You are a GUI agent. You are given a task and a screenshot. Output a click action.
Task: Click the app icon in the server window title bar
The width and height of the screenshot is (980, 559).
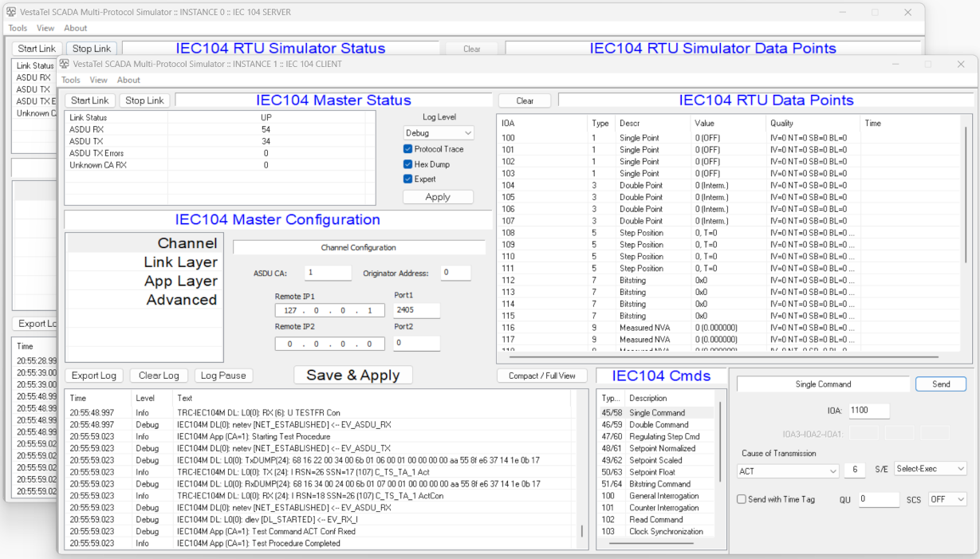(x=11, y=12)
